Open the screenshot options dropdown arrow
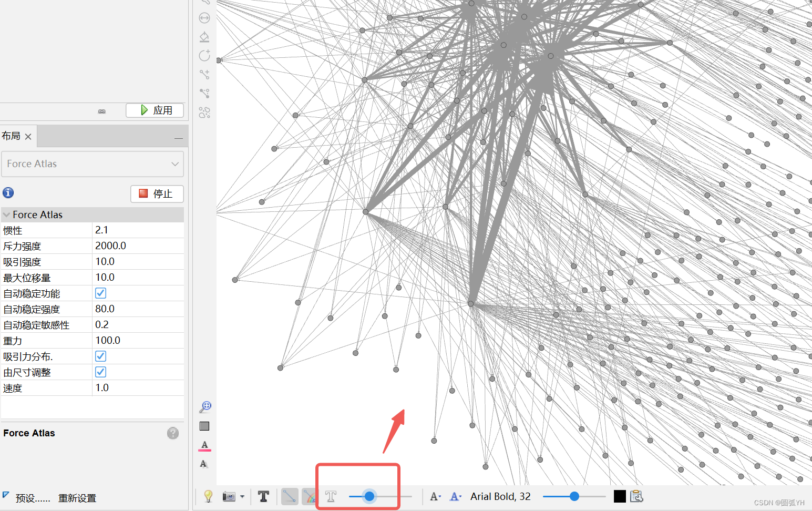This screenshot has height=511, width=812. [x=241, y=496]
